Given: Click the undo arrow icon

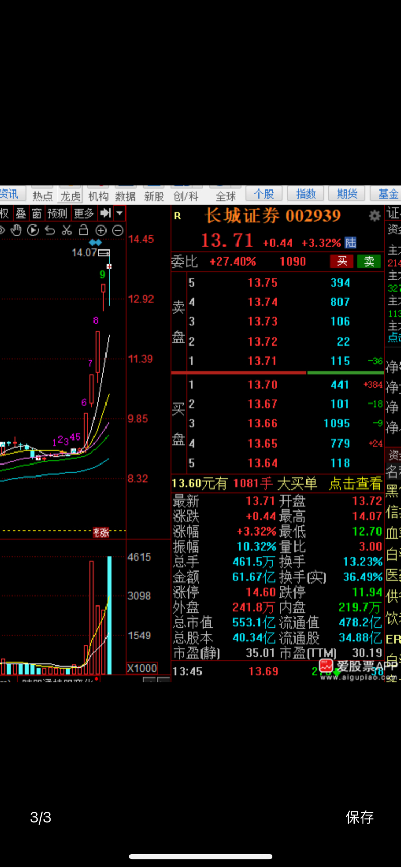Looking at the screenshot, I should coord(50,230).
